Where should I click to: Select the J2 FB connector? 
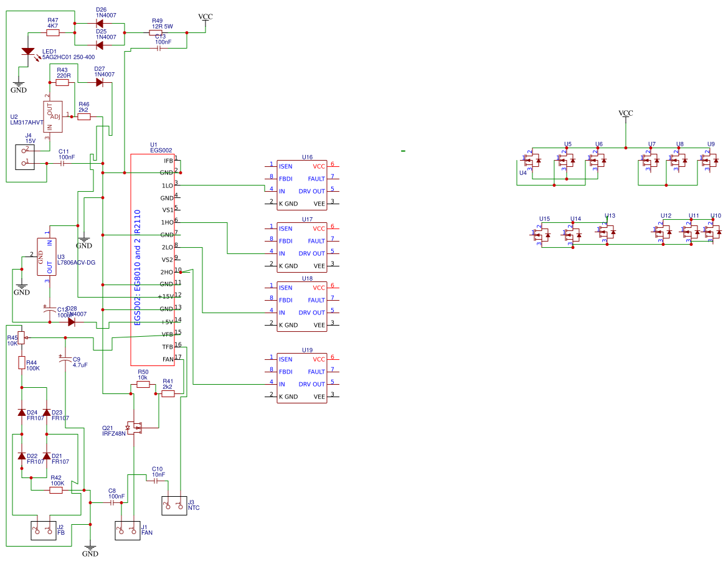click(x=43, y=531)
